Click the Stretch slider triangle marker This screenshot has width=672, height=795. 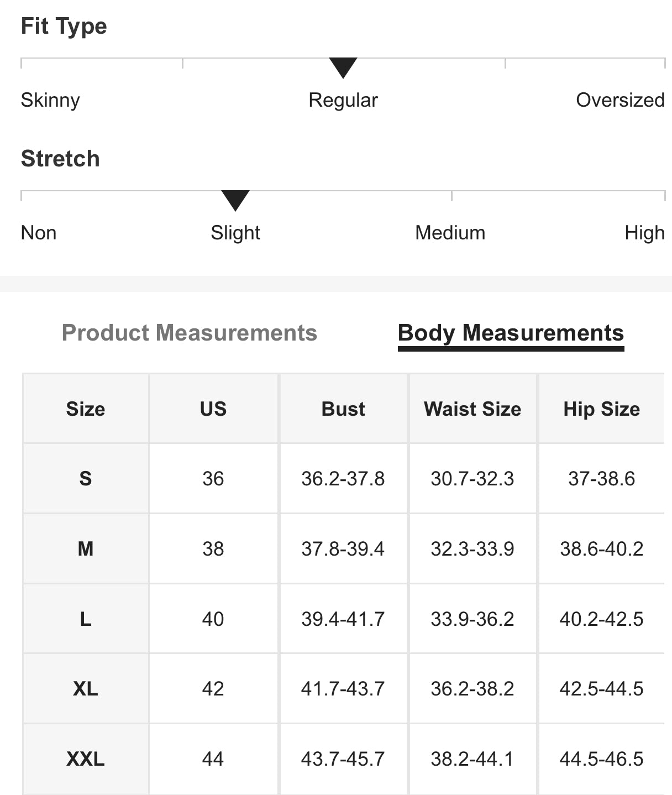click(235, 200)
